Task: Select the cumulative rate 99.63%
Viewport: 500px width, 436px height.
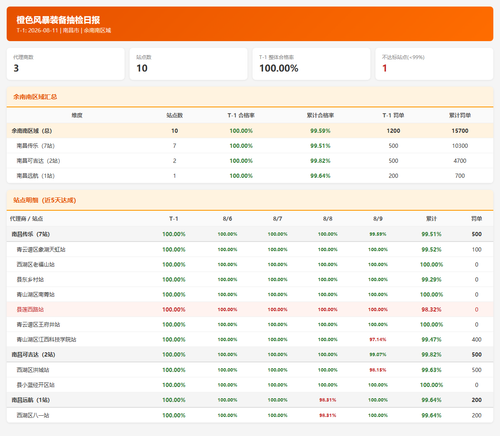Action: tap(431, 370)
